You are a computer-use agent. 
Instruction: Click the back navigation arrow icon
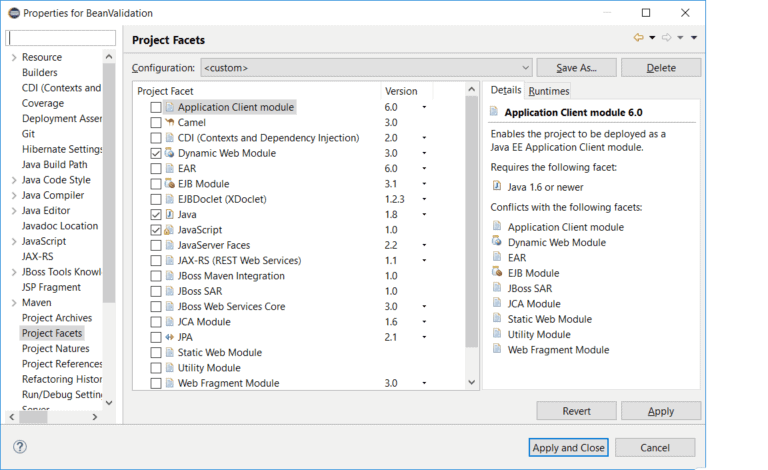point(638,38)
